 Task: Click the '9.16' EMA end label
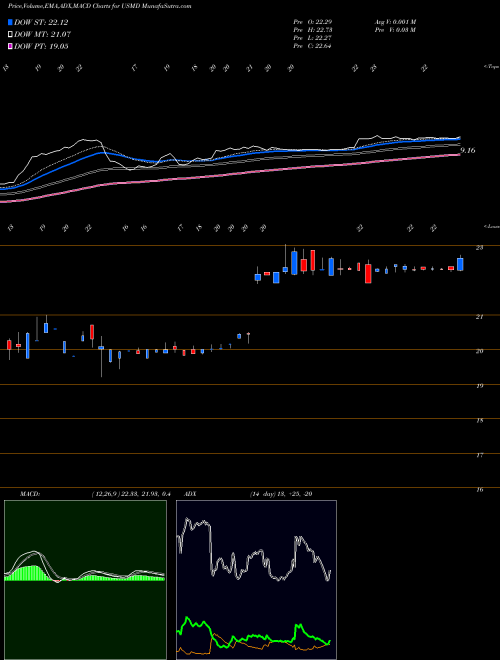[x=468, y=150]
